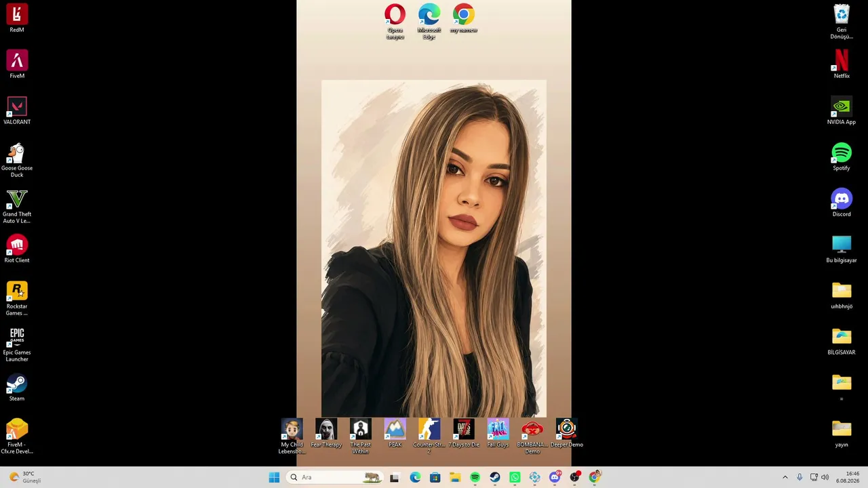
Task: Open the clock and date panel
Action: (848, 477)
